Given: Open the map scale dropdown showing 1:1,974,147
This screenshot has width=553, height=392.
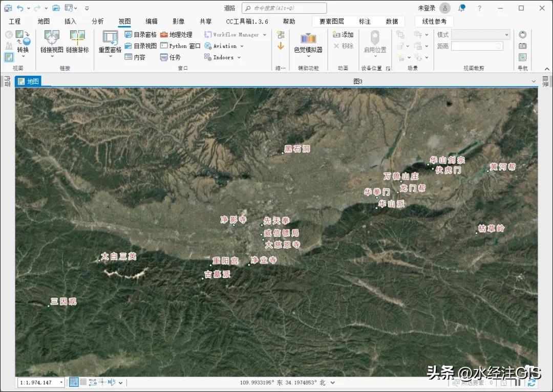Looking at the screenshot, I should click(x=61, y=382).
